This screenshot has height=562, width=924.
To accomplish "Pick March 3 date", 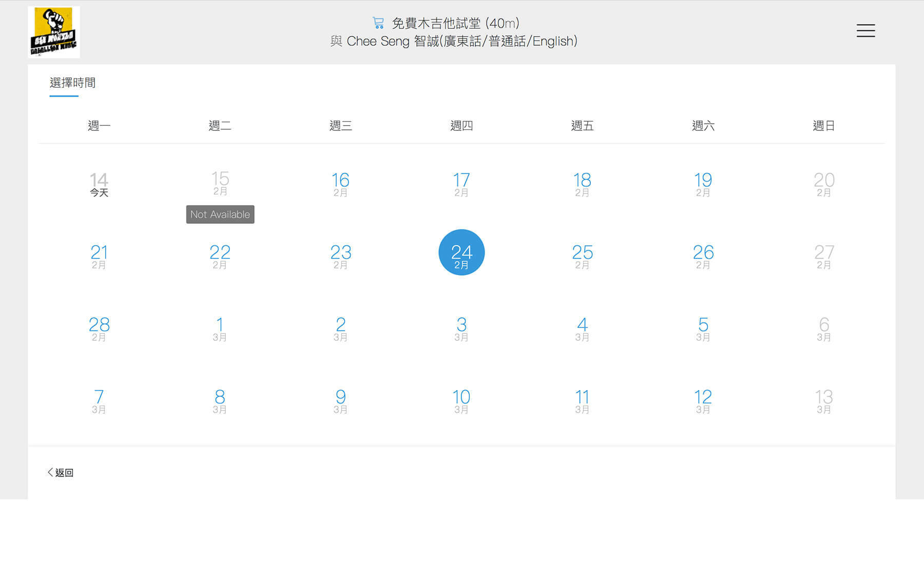I will [x=461, y=329].
